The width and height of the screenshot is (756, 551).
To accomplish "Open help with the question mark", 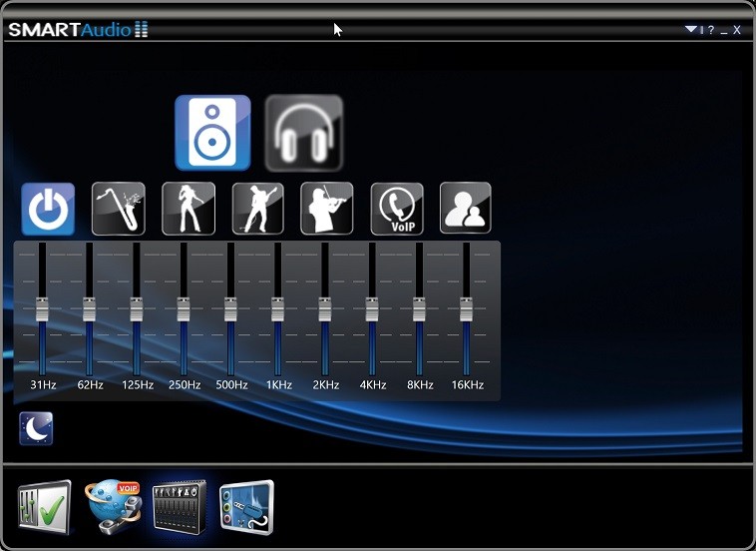I will 711,30.
